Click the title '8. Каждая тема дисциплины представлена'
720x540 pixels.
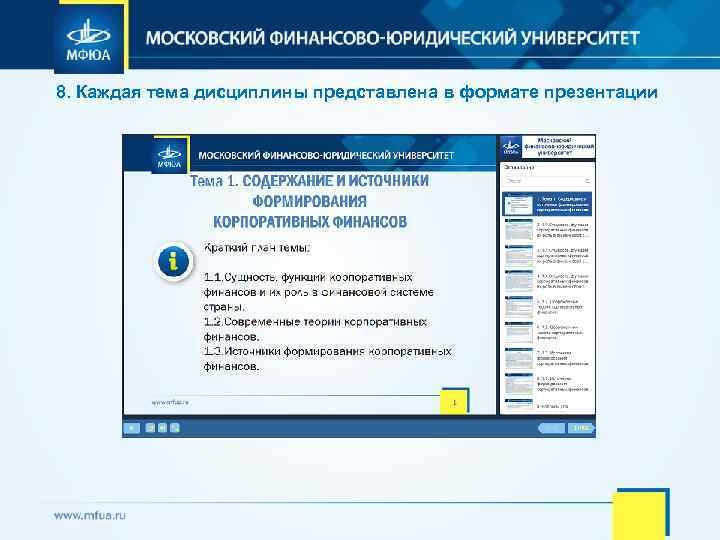(x=247, y=92)
